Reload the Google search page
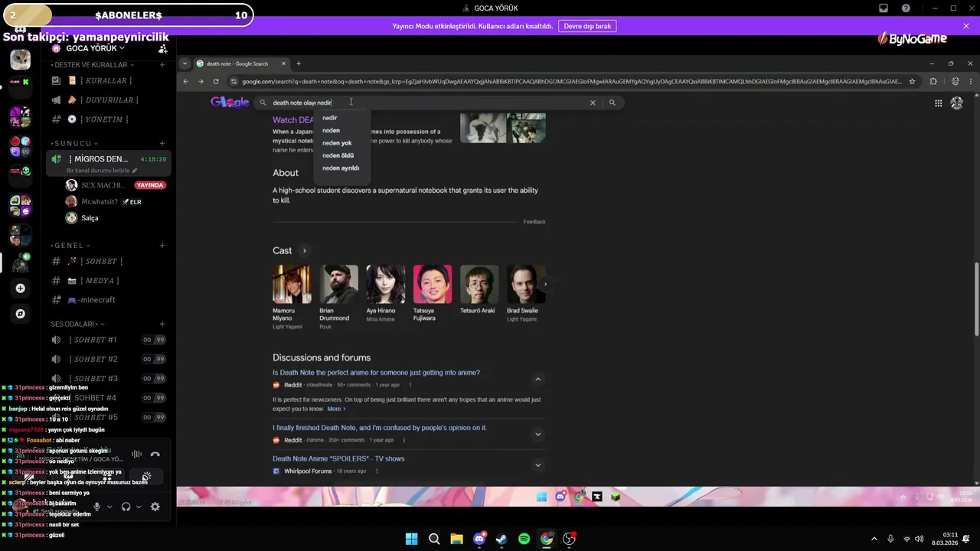 (x=216, y=81)
